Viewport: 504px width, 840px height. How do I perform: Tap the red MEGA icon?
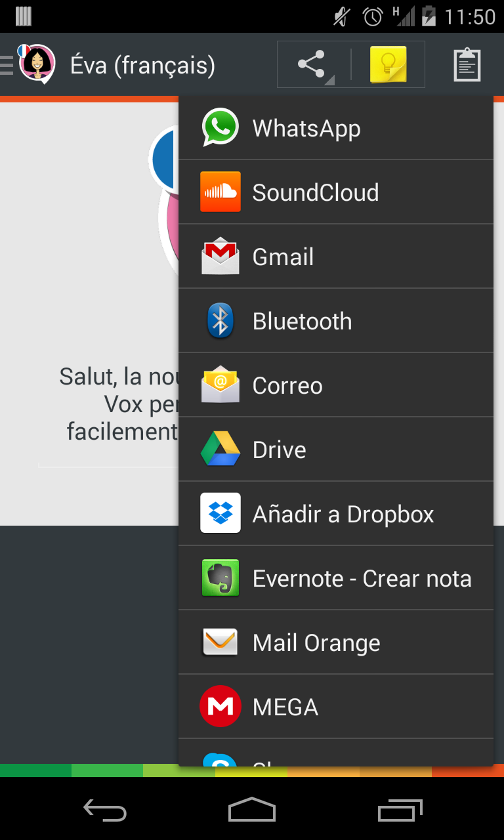click(220, 706)
